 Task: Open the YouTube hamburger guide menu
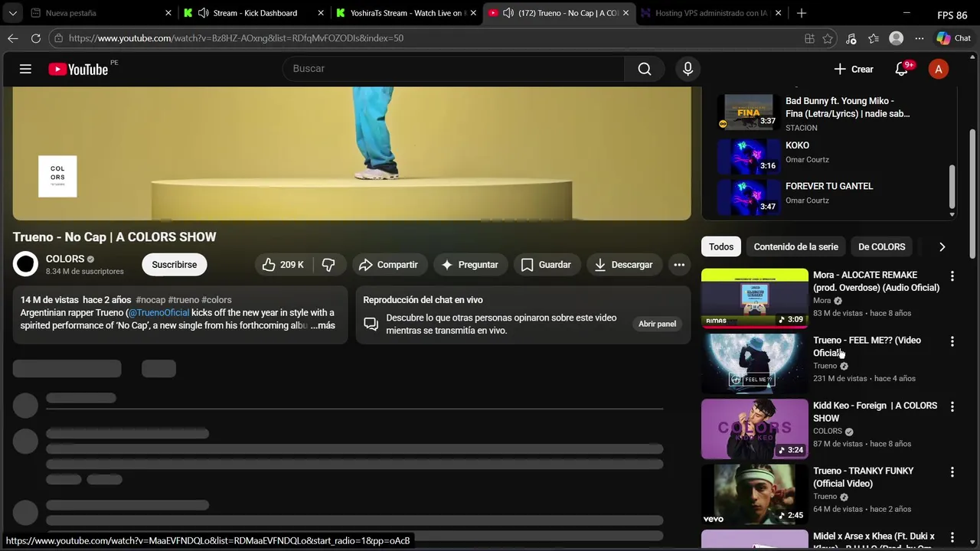click(x=25, y=69)
